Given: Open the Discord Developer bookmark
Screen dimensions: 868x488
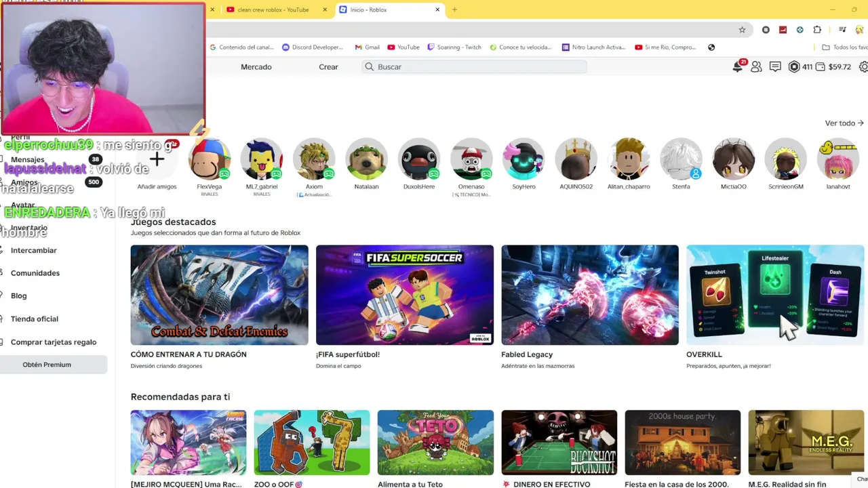Looking at the screenshot, I should tap(313, 47).
